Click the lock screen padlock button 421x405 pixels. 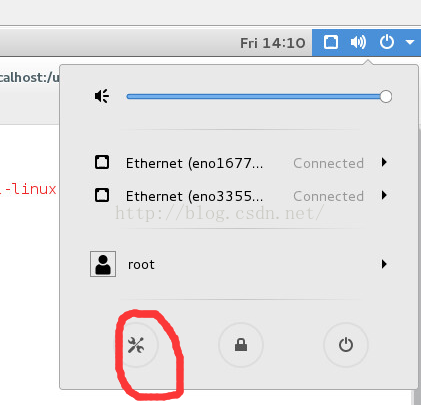(241, 345)
